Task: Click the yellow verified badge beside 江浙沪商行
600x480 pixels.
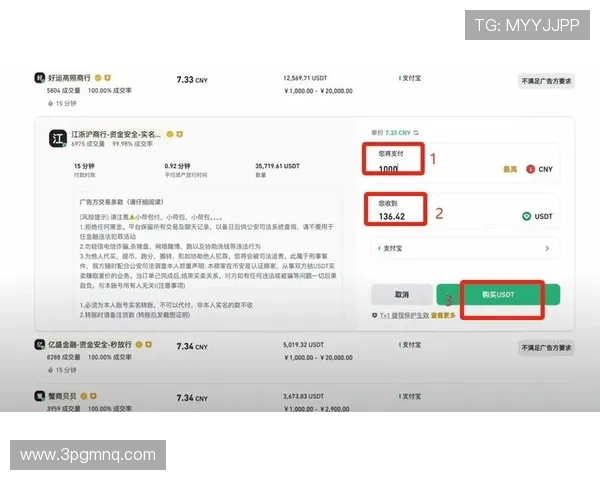Action: (170, 134)
